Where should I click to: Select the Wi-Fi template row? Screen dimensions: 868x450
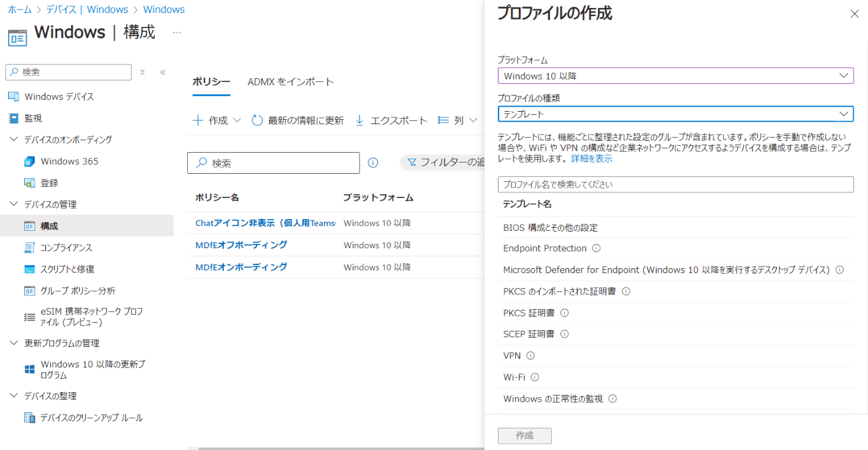click(675, 377)
